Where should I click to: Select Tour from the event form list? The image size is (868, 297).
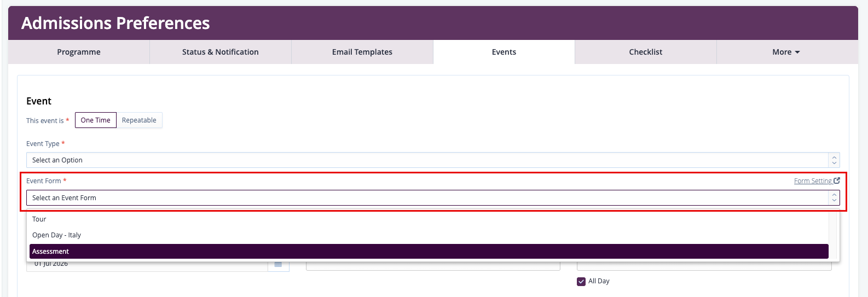click(x=429, y=219)
